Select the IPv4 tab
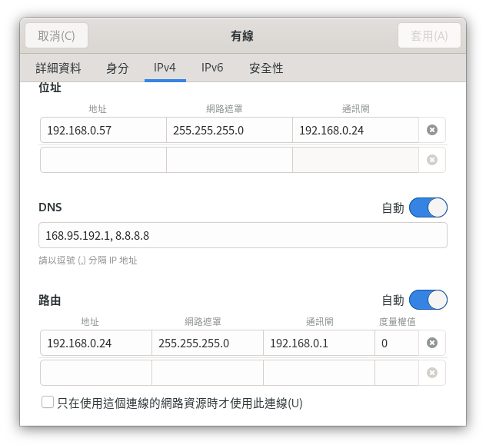Screen dimensions: 486x448 165,68
